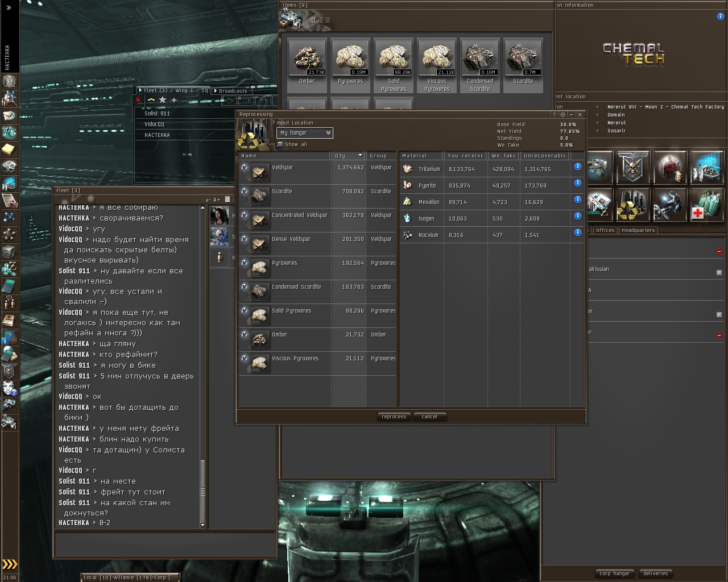This screenshot has height=582, width=728.
Task: Uncheck the Scordite row checkbox in the Reprocessing list
Action: (x=245, y=191)
